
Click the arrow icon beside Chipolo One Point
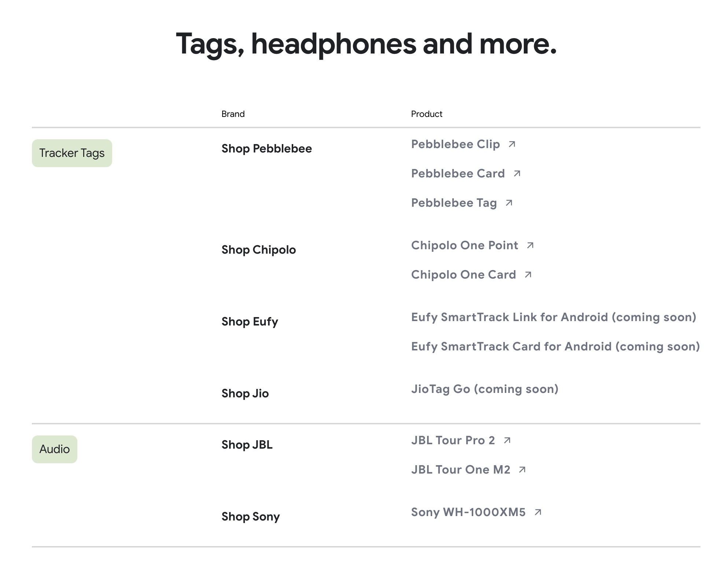pyautogui.click(x=530, y=246)
